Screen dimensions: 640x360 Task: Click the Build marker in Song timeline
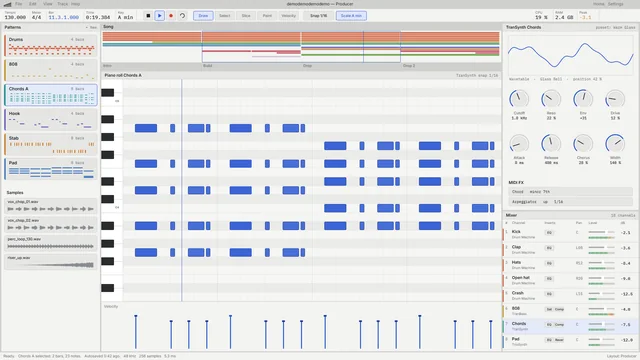208,66
